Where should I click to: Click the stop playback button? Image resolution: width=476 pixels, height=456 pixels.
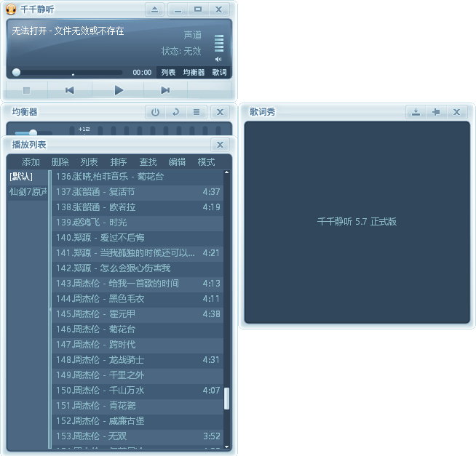pos(27,90)
